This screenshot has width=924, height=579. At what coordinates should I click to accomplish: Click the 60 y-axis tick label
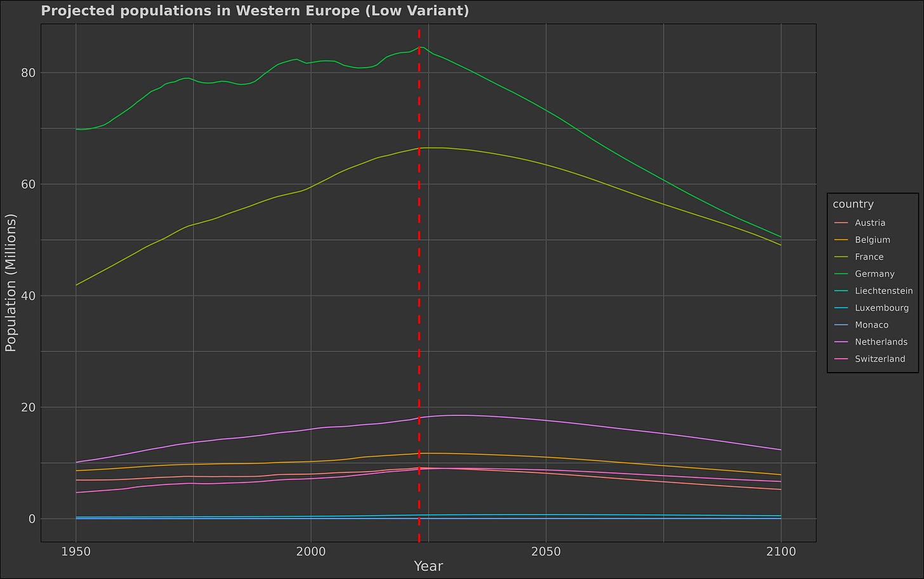click(28, 184)
